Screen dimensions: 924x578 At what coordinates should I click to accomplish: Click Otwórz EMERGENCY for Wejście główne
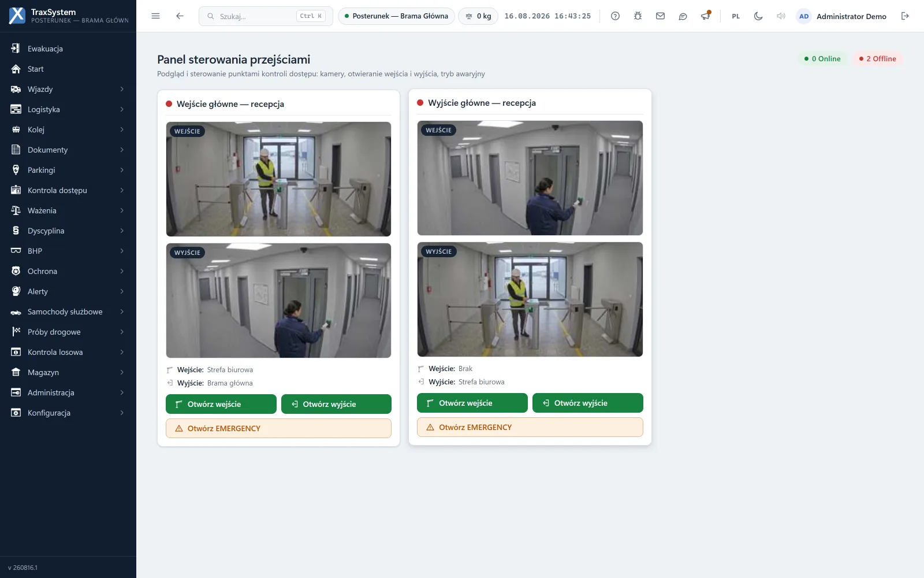point(278,428)
